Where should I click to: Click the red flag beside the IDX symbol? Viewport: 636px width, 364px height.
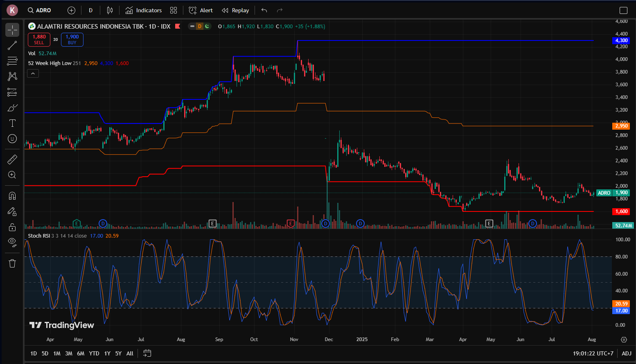pyautogui.click(x=178, y=26)
